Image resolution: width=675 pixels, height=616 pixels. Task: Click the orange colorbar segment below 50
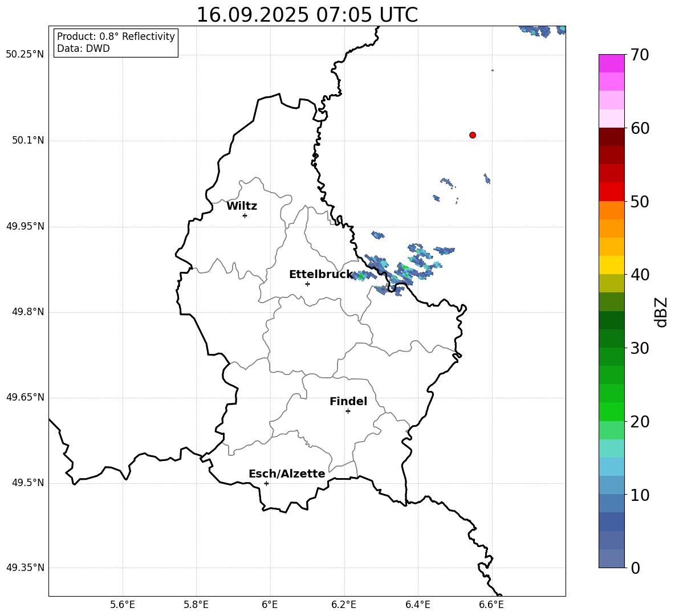point(611,210)
